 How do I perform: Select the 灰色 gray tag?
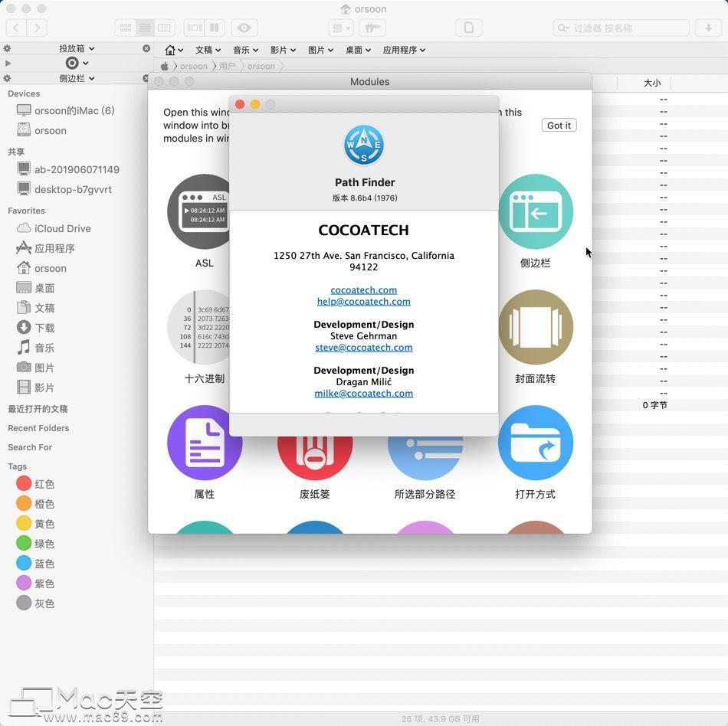36,603
